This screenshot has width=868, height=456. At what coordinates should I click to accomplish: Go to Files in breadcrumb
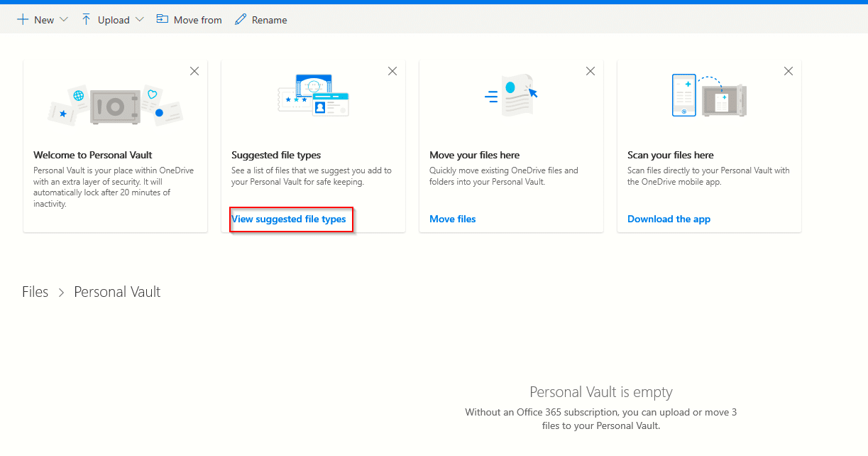coord(35,292)
